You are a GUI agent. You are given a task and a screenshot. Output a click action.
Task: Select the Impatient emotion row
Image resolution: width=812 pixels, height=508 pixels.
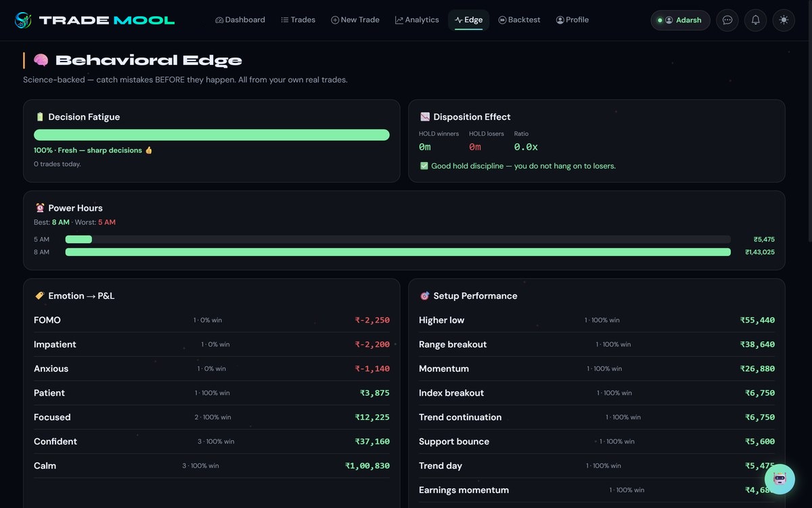point(212,345)
